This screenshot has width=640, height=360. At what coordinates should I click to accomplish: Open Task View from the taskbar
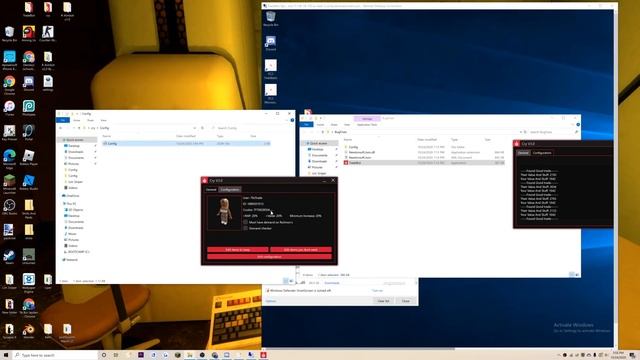(x=116, y=355)
